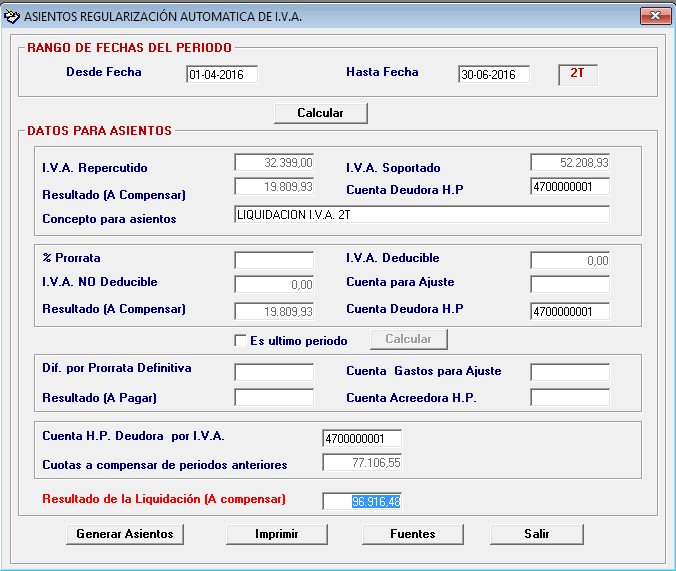Click Generar Asientos button
676x571 pixels.
click(125, 534)
